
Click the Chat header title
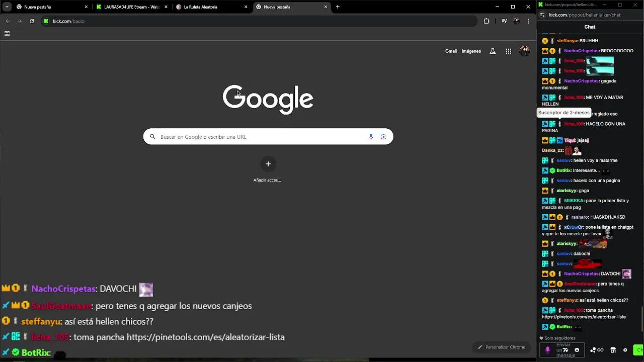tap(590, 27)
